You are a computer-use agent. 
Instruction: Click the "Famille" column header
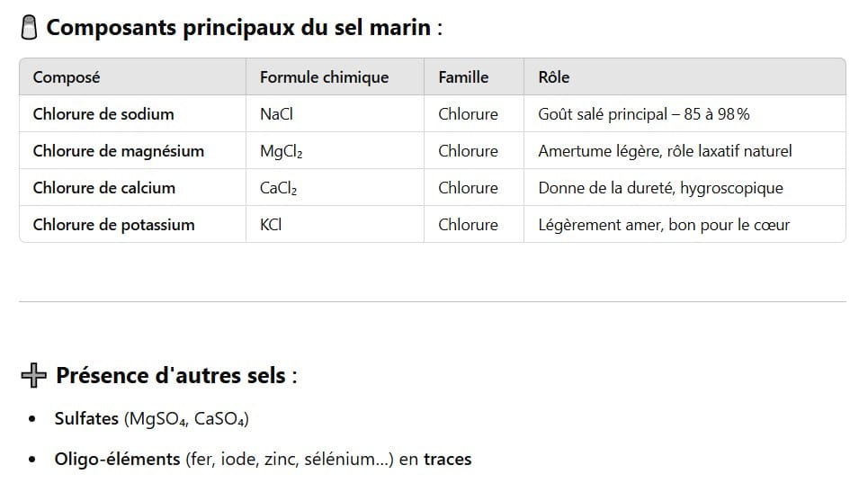coord(463,77)
